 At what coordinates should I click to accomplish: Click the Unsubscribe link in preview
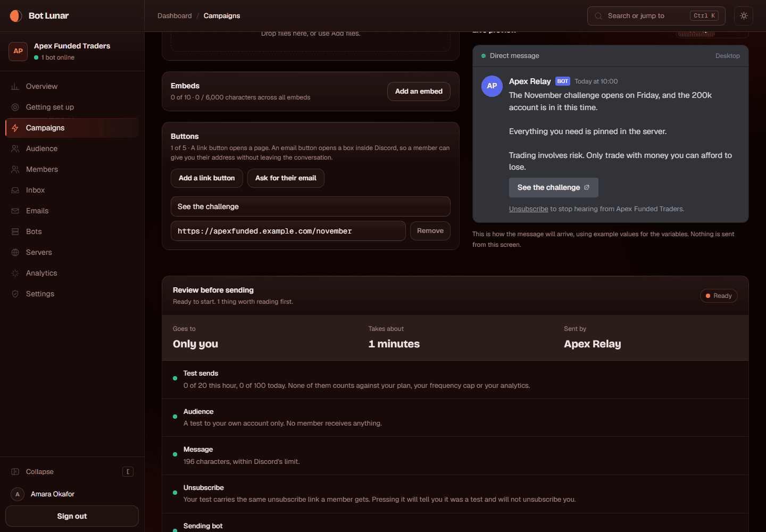pyautogui.click(x=528, y=209)
